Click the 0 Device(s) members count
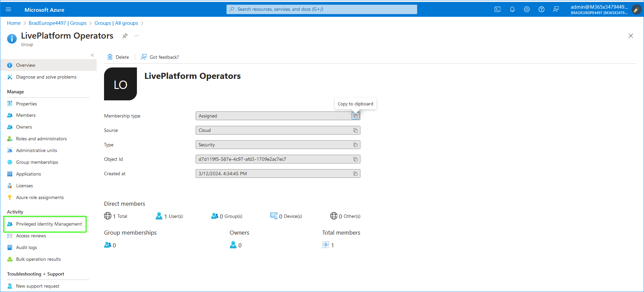 click(286, 216)
